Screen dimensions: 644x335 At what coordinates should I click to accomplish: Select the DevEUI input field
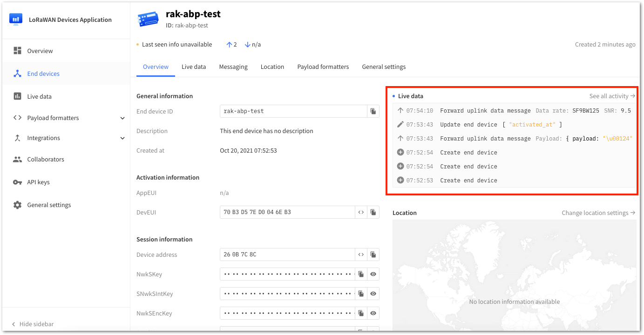click(287, 212)
